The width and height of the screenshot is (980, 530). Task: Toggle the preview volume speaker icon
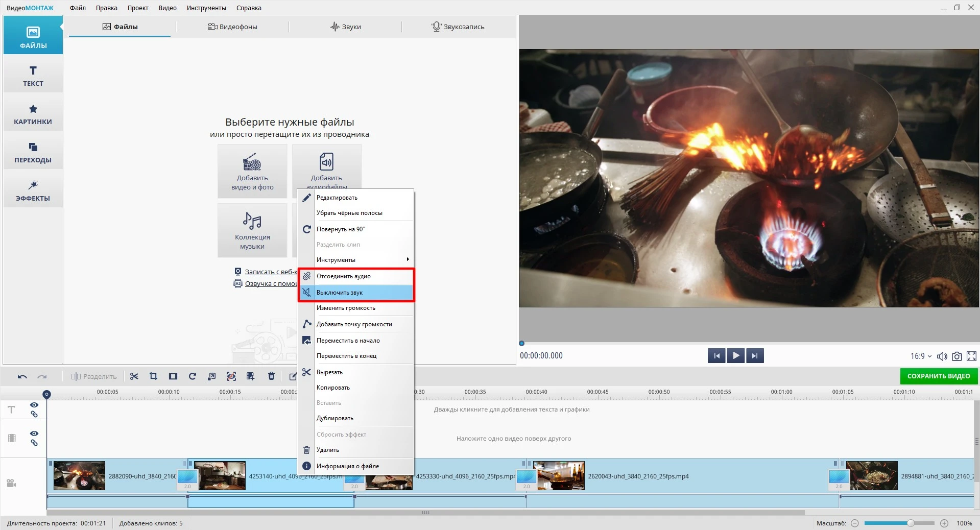click(942, 356)
